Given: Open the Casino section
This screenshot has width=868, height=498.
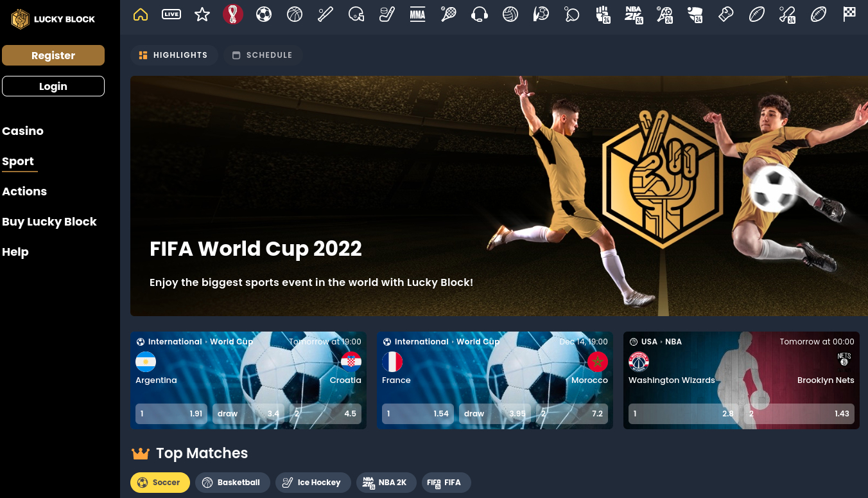Looking at the screenshot, I should click(x=23, y=131).
